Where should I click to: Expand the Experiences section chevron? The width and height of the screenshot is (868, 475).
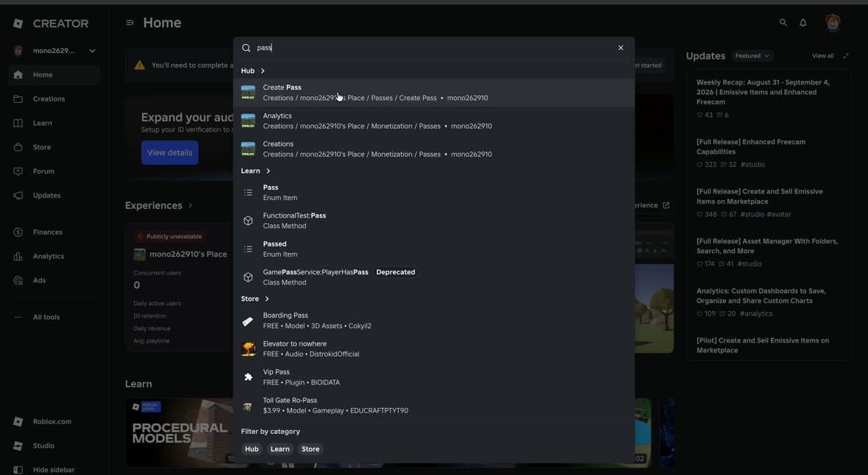point(191,205)
